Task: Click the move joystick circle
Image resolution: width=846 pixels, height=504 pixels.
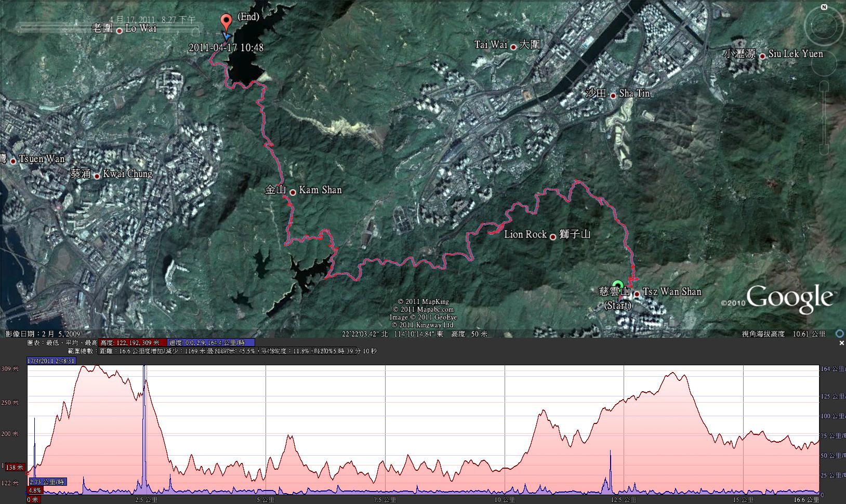Action: pyautogui.click(x=824, y=63)
